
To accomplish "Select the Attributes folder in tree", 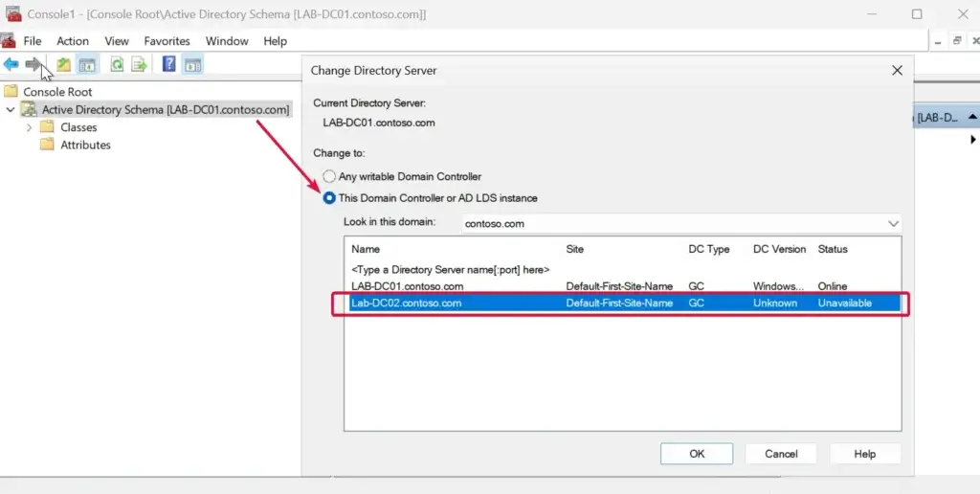I will [x=85, y=145].
